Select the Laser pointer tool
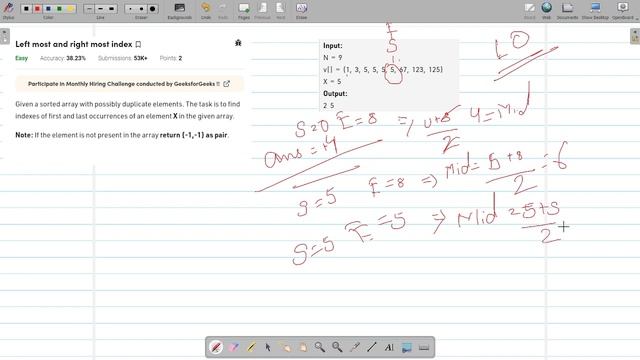 (x=354, y=347)
